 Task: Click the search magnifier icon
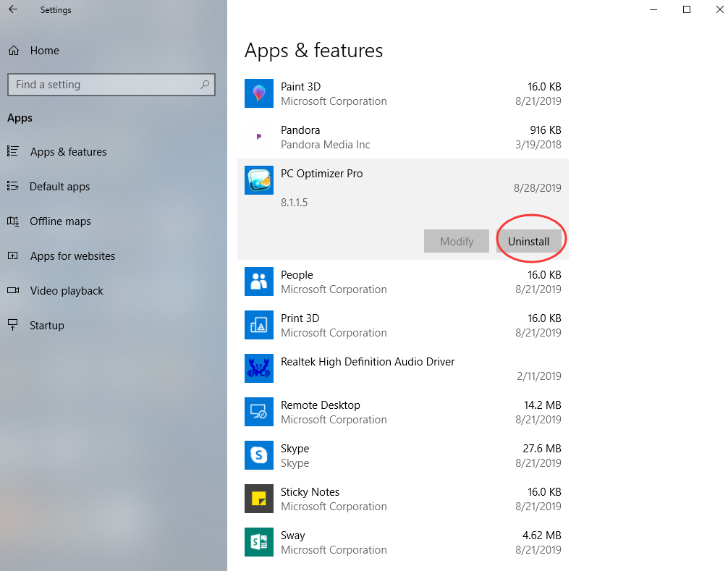(205, 85)
